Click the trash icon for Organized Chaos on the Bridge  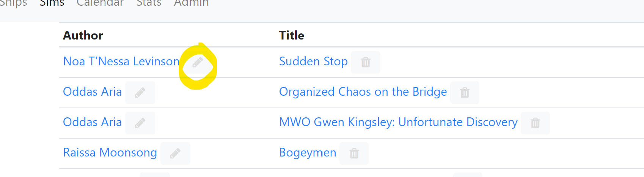click(465, 92)
